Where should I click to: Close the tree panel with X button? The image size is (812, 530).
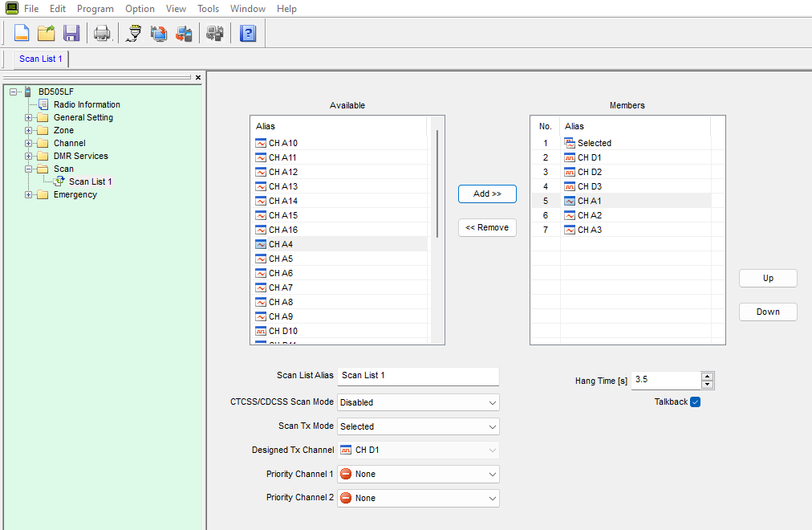[x=198, y=77]
